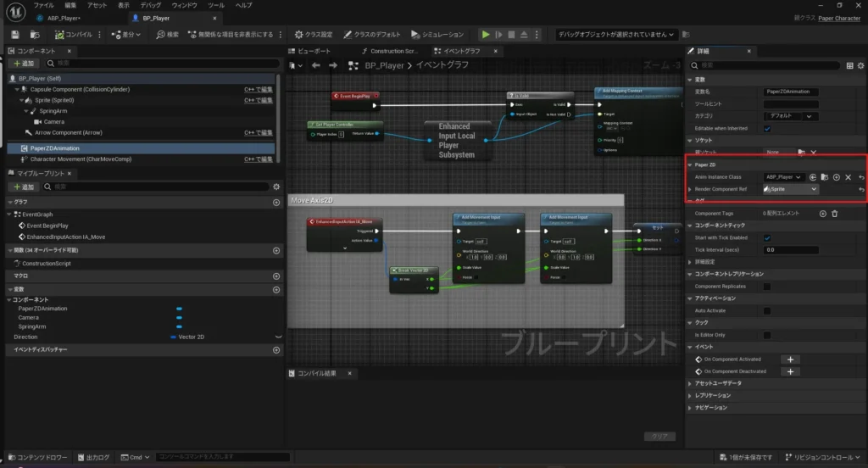
Task: Open play options three-dot menu
Action: (537, 35)
